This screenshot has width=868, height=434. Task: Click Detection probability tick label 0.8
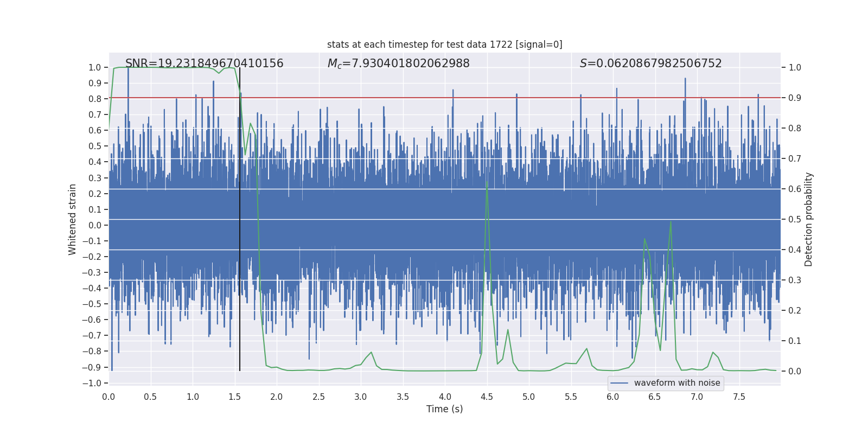point(795,128)
